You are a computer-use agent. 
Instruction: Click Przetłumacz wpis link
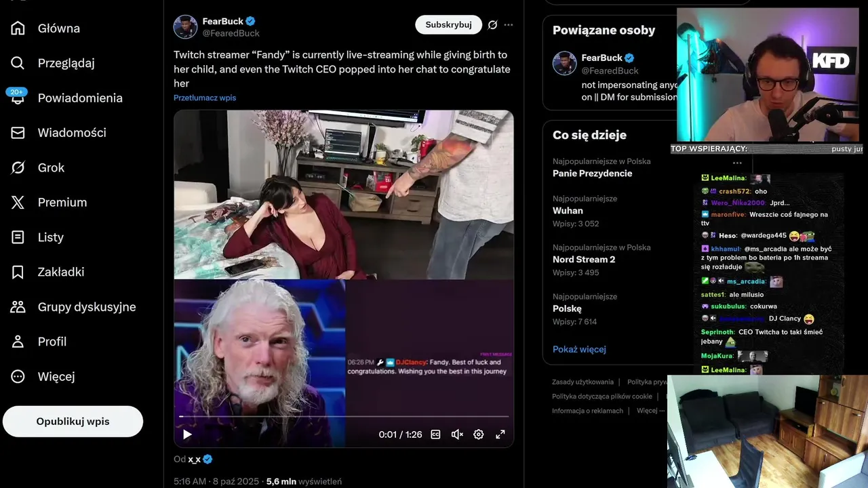pyautogui.click(x=205, y=98)
